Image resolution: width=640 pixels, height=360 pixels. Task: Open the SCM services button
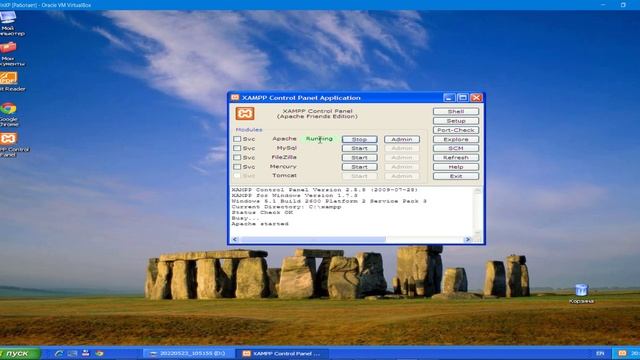coord(456,148)
